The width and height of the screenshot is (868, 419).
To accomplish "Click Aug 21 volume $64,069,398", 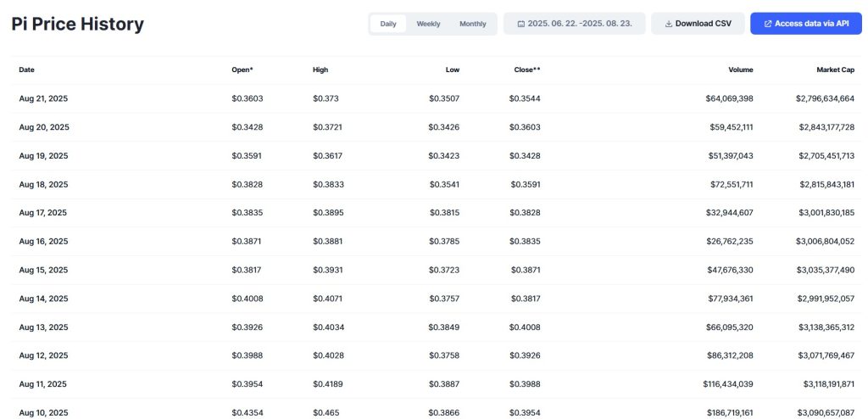I will 729,98.
